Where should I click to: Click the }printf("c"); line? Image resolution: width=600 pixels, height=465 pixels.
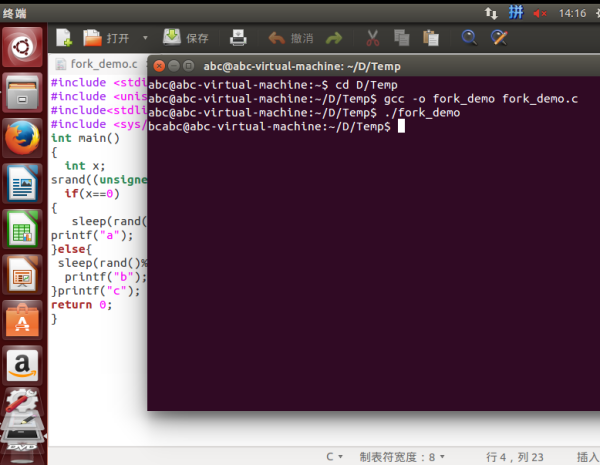pos(96,291)
